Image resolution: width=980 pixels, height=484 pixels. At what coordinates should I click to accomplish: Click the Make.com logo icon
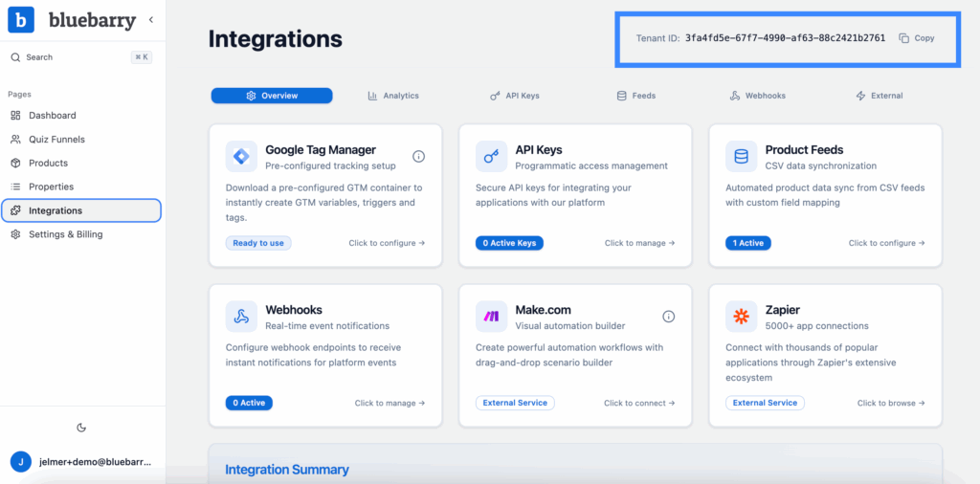coord(491,316)
